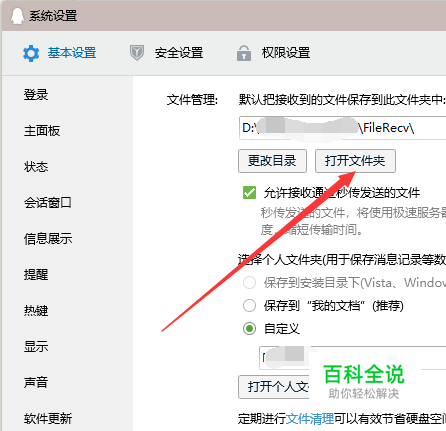This screenshot has height=431, width=446.
Task: Open the 主面板 section in sidebar
Action: 42,131
